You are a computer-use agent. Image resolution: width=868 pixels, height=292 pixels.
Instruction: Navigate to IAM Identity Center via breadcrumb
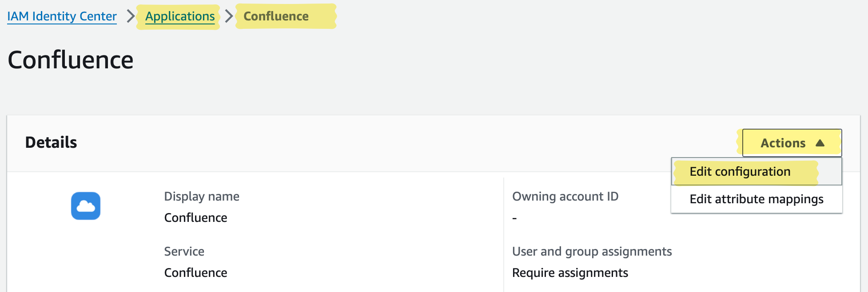[61, 16]
